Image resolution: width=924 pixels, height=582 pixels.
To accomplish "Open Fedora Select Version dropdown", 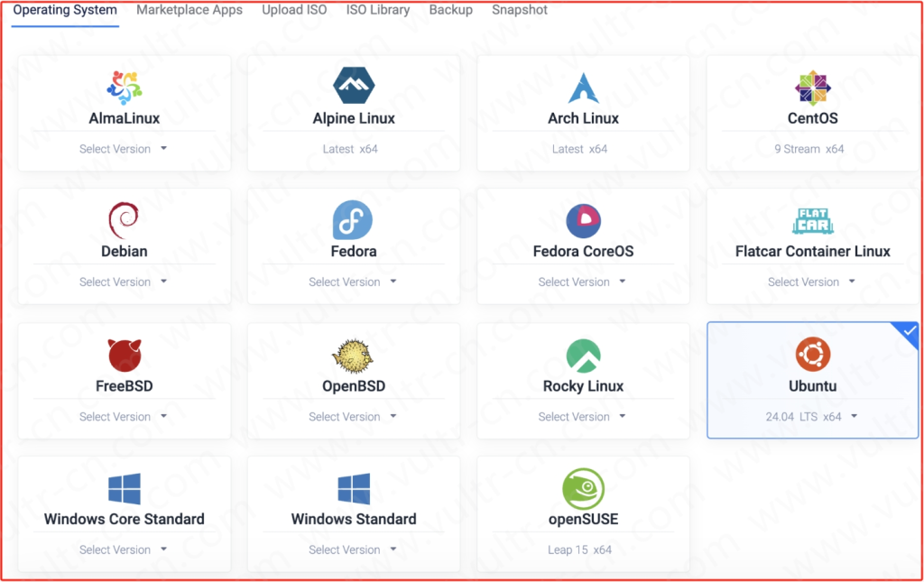I will 353,282.
